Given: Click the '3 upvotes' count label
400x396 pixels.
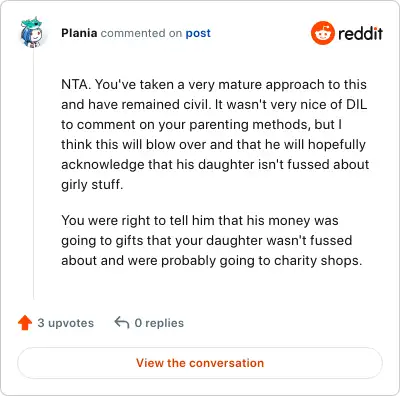Looking at the screenshot, I should [x=66, y=323].
